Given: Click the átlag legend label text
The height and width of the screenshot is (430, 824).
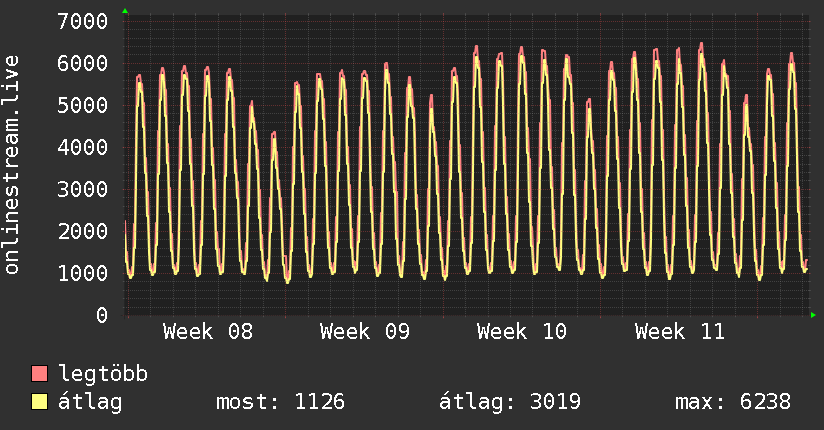Looking at the screenshot, I should point(90,402).
